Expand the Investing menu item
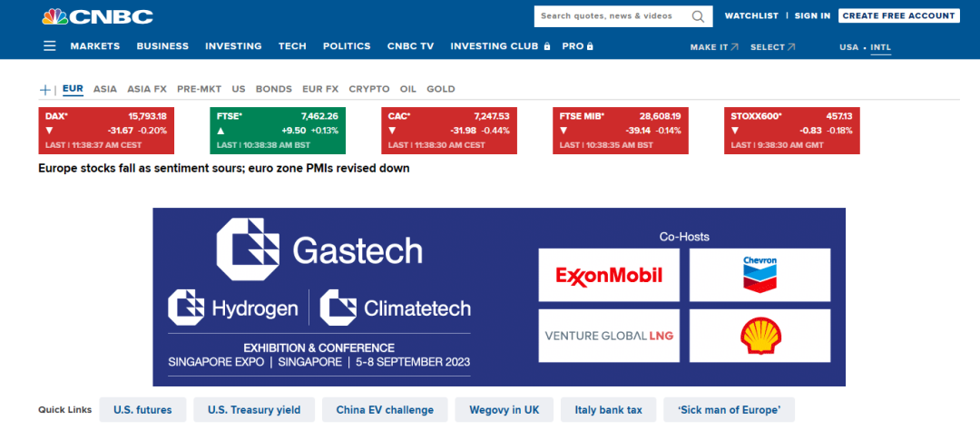Viewport: 980px width, 430px height. tap(233, 46)
